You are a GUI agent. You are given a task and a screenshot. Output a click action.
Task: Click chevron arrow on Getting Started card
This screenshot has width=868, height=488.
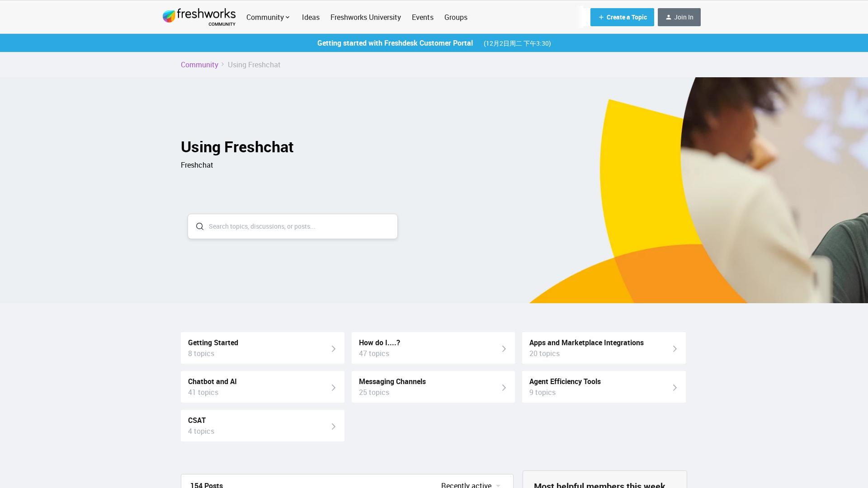coord(333,348)
